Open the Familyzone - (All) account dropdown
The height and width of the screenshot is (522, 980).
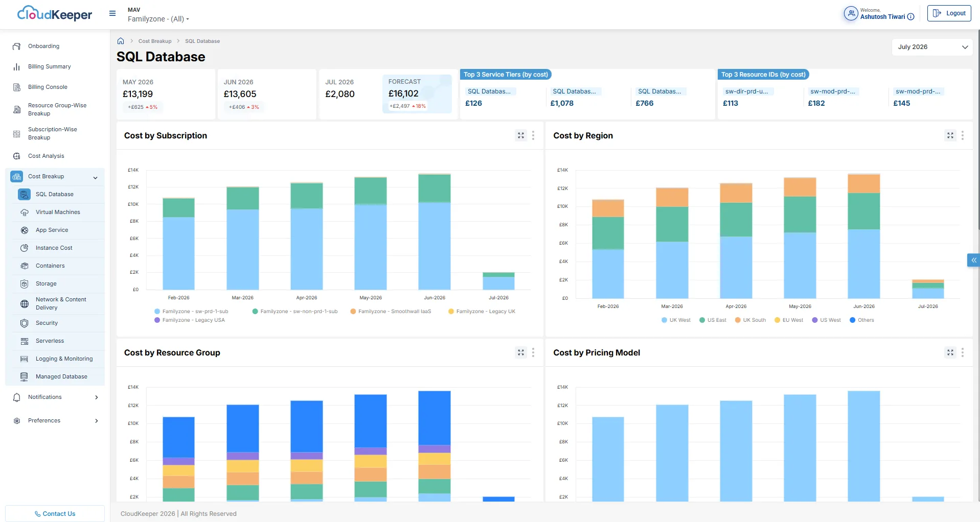(x=158, y=19)
